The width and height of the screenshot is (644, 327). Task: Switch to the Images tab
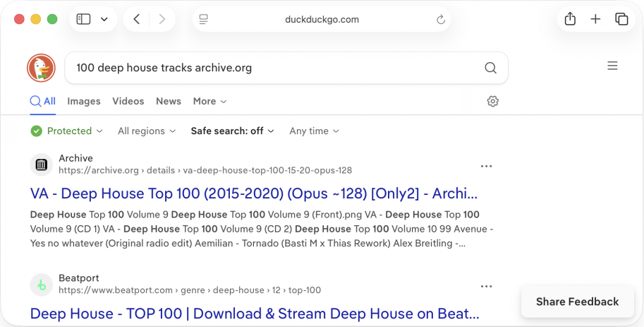pos(84,102)
